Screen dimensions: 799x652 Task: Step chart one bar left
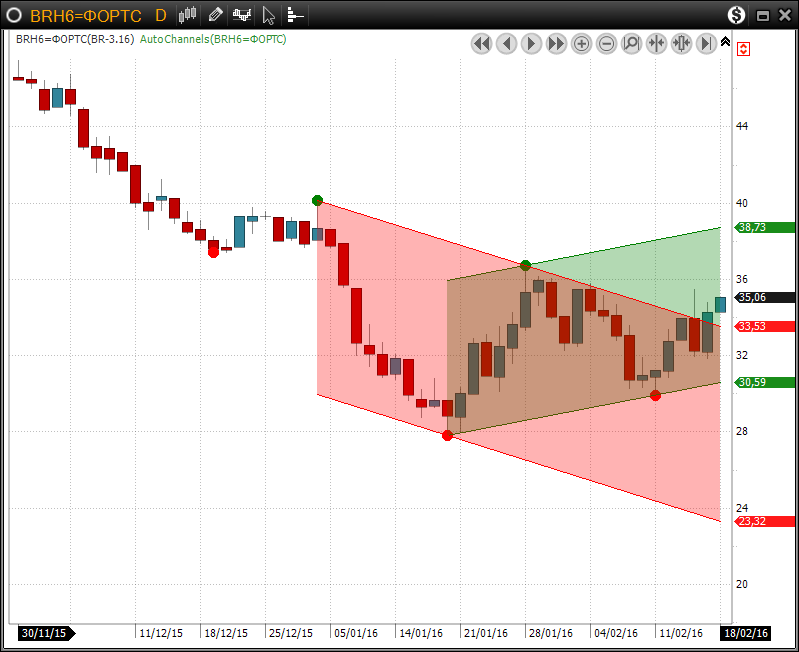point(506,43)
